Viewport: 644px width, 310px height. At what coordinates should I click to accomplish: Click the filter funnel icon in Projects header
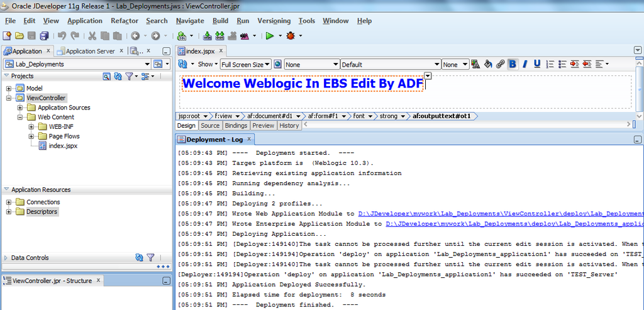[x=129, y=76]
